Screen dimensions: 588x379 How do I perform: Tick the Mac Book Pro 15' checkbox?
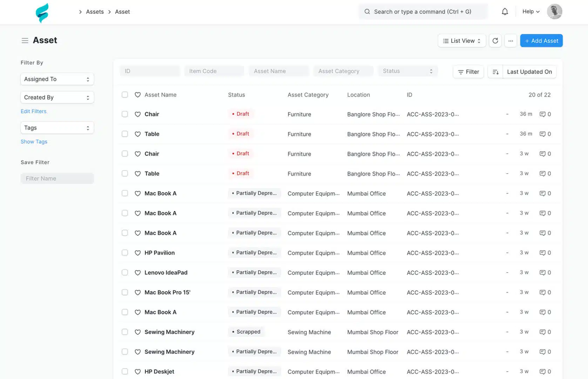click(x=125, y=292)
